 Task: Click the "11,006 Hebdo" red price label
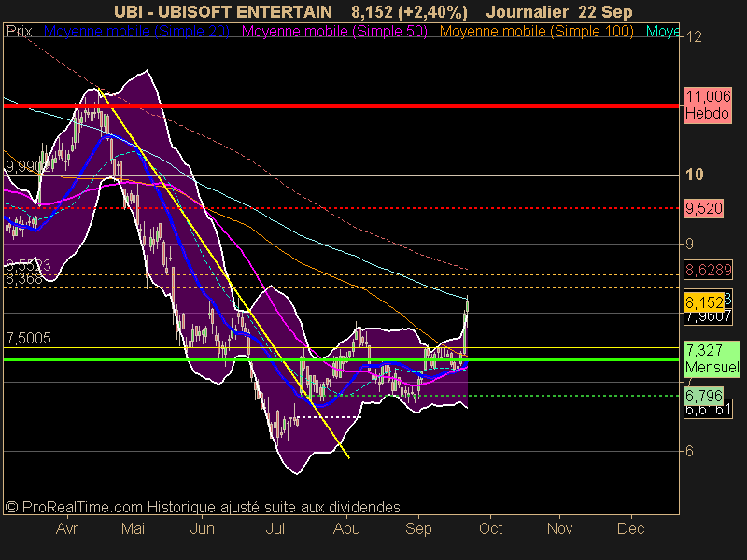pos(708,105)
